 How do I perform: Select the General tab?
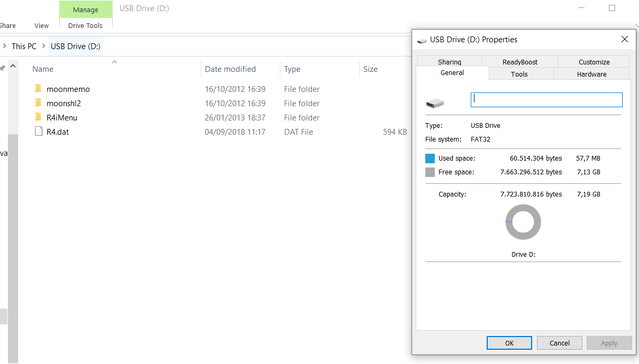point(452,73)
